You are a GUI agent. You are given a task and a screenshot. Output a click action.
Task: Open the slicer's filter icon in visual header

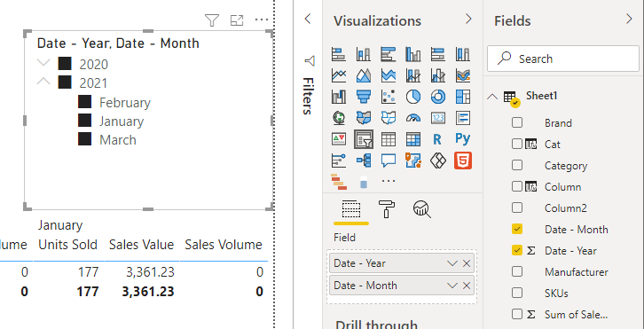[x=211, y=20]
